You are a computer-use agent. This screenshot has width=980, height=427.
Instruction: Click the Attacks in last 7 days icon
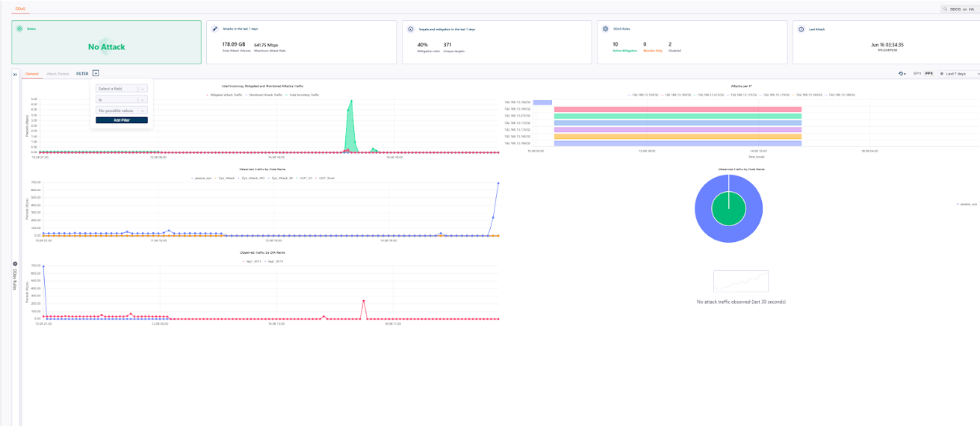click(215, 29)
